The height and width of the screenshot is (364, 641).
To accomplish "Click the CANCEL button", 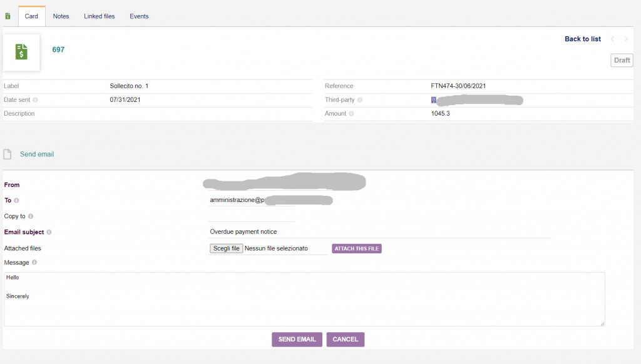I will (x=345, y=339).
